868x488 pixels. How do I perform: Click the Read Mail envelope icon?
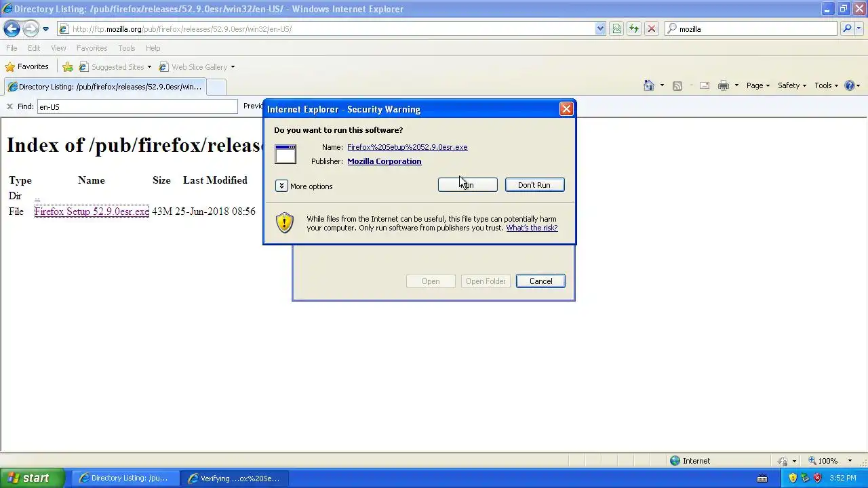(x=705, y=85)
